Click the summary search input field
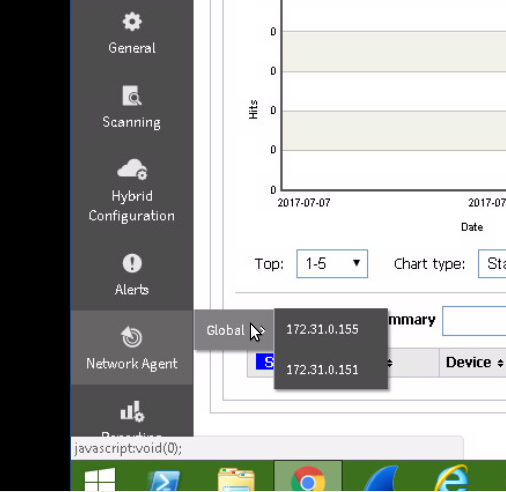 tap(474, 320)
